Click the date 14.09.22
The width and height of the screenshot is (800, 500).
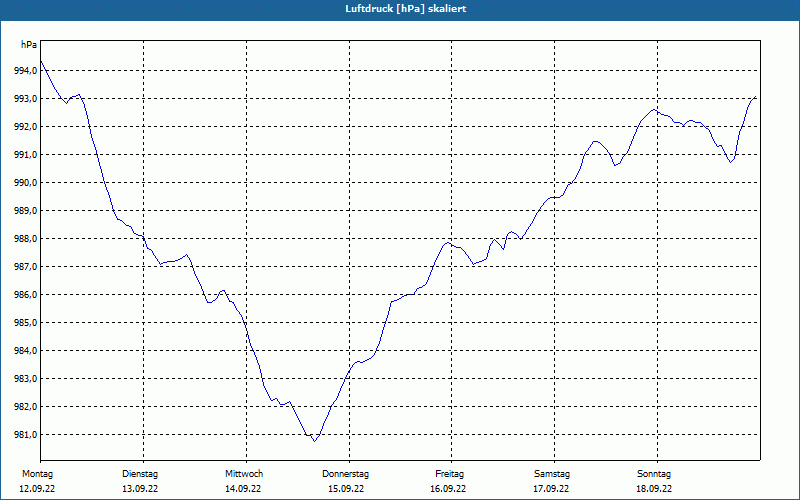click(243, 489)
